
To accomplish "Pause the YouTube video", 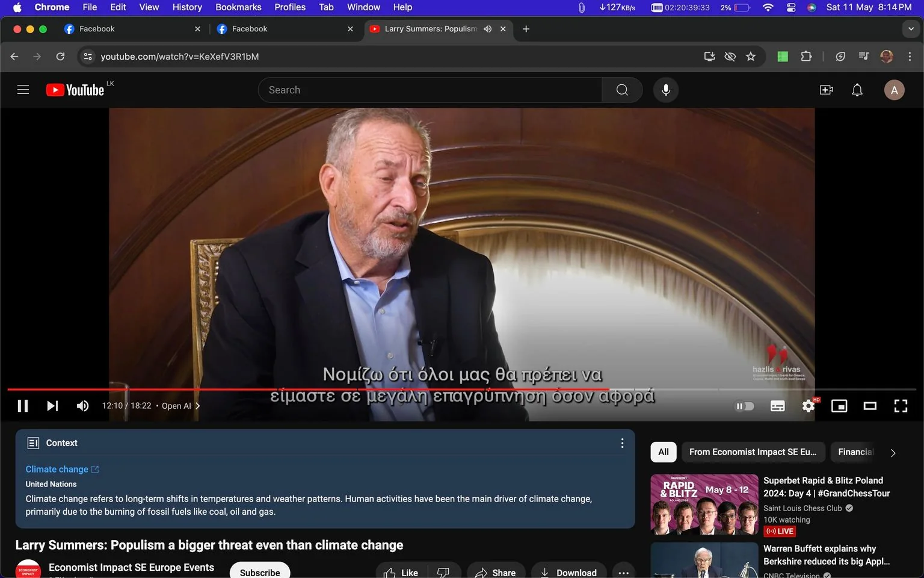I will pos(23,406).
